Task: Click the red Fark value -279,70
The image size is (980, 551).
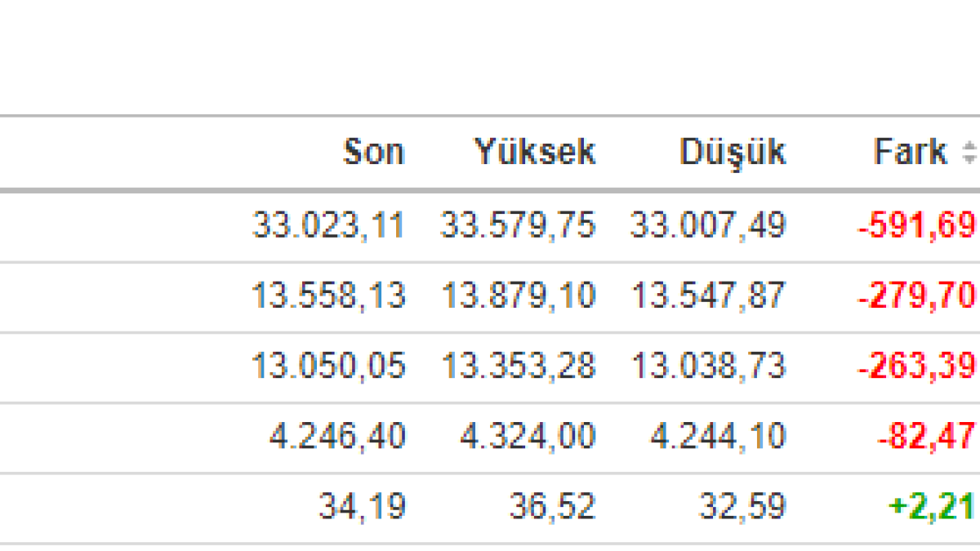Action: [x=916, y=295]
